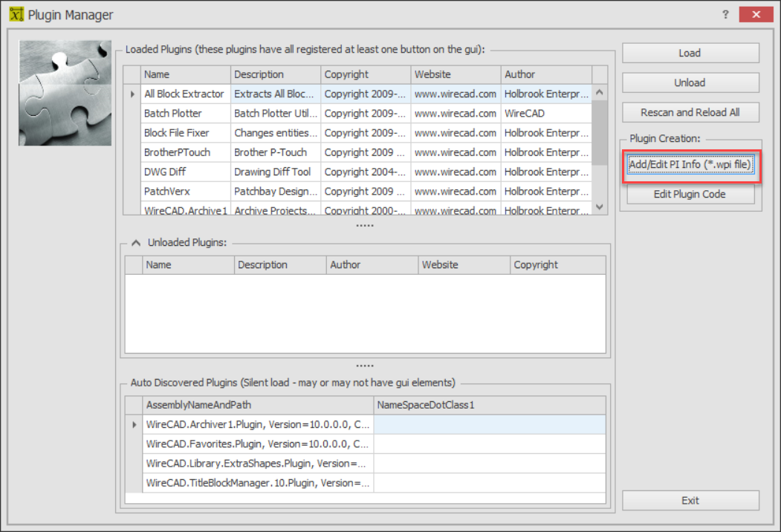The width and height of the screenshot is (781, 532).
Task: Sort loaded plugins by Website column
Action: click(x=456, y=74)
